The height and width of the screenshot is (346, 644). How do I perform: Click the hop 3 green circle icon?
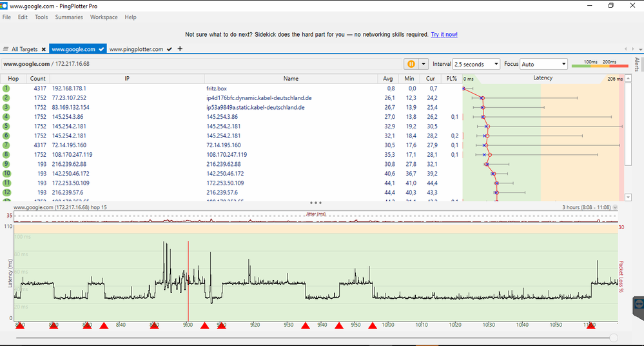point(6,107)
